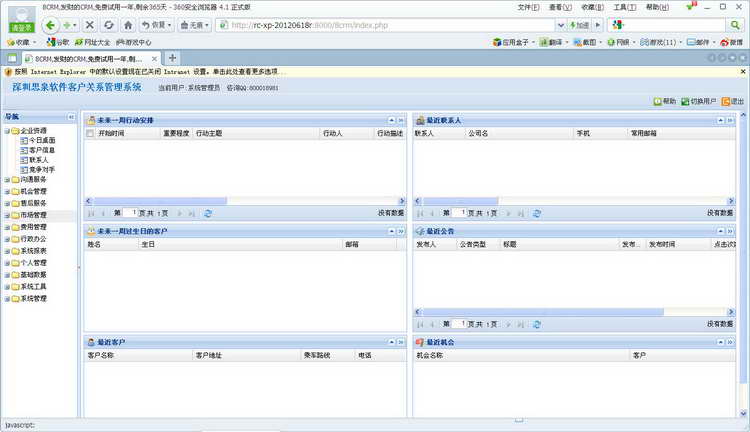The image size is (750, 432).
Task: Expand the 行政办公 folder
Action: (7, 239)
